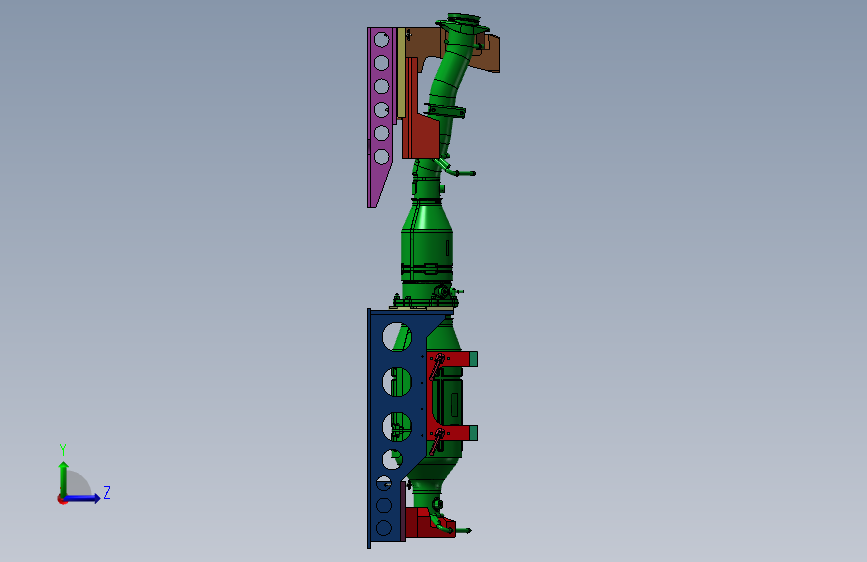Screen dimensions: 867x562
Task: Click the red X axis point at the triad origin
Action: 62,499
